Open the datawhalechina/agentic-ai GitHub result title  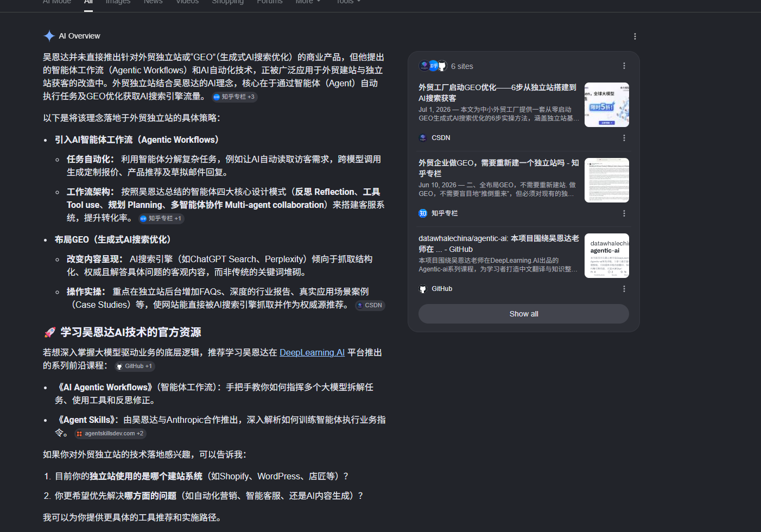click(x=498, y=244)
